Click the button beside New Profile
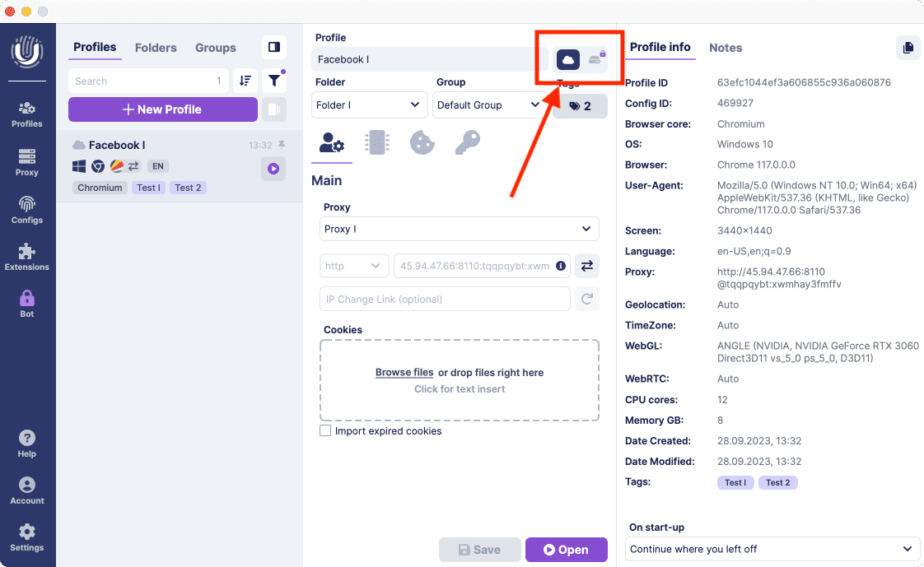The image size is (924, 567). (x=274, y=109)
